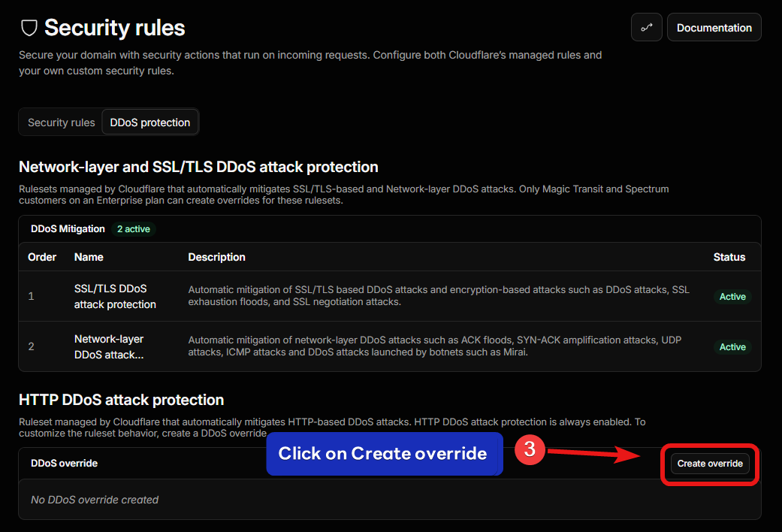Click the graph icon button near Documentation
Image resolution: width=782 pixels, height=532 pixels.
point(646,28)
